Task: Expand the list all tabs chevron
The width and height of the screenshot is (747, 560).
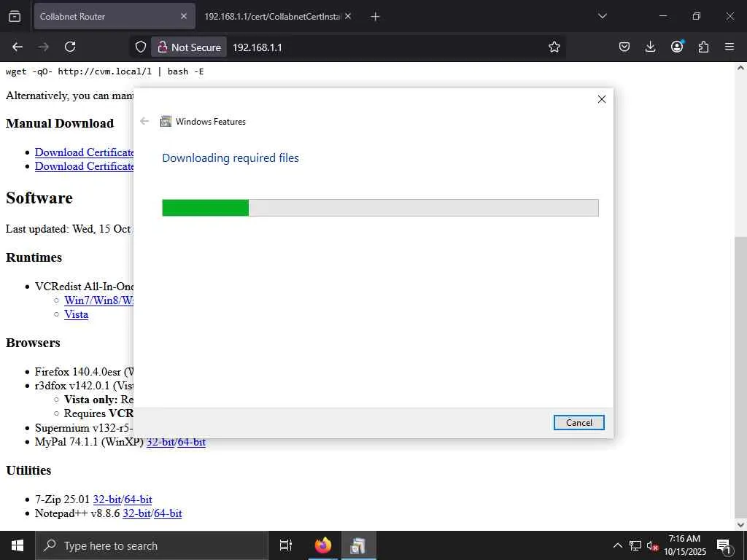Action: [x=603, y=16]
